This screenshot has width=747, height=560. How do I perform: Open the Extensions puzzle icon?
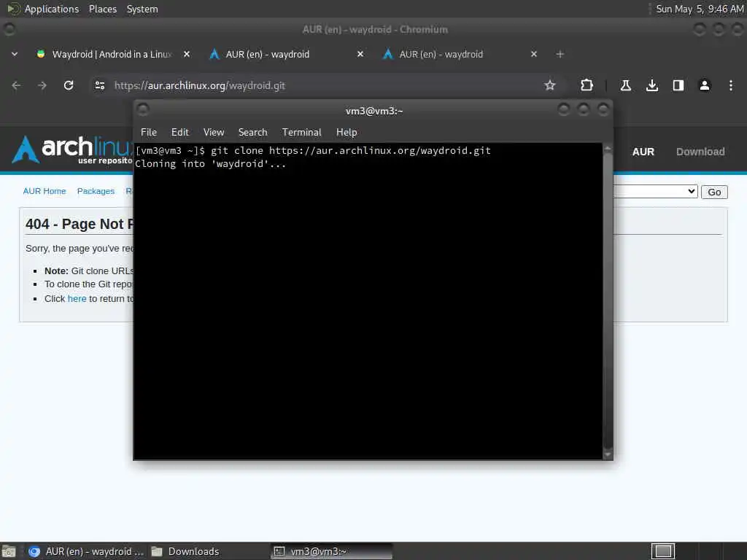(x=587, y=85)
